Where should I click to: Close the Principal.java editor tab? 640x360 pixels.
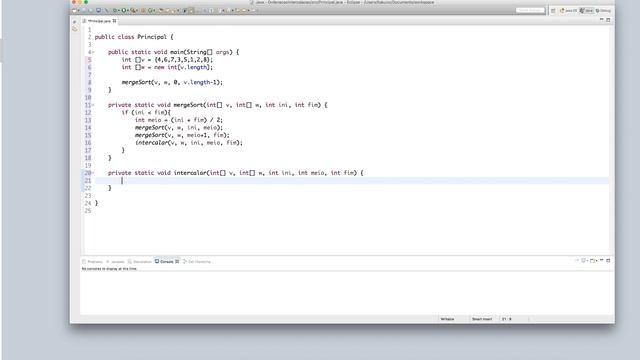[115, 21]
